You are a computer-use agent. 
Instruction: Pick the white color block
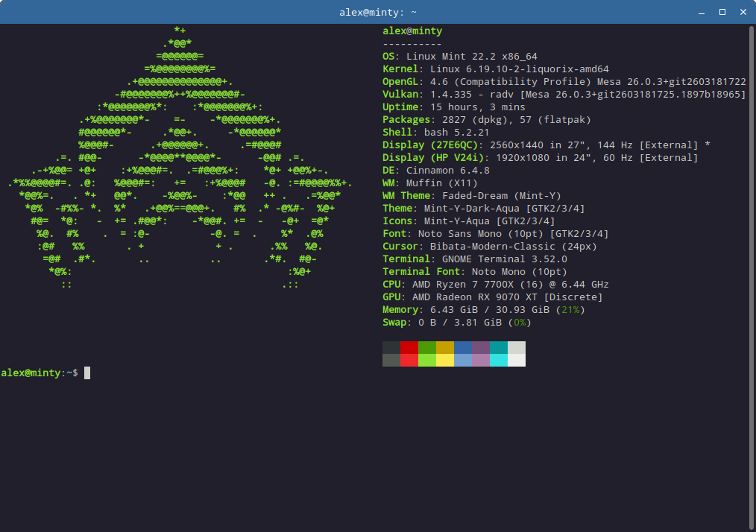[517, 360]
